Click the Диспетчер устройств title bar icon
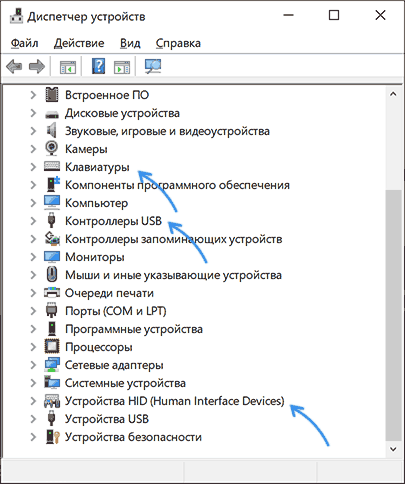This screenshot has height=484, width=405. point(16,16)
